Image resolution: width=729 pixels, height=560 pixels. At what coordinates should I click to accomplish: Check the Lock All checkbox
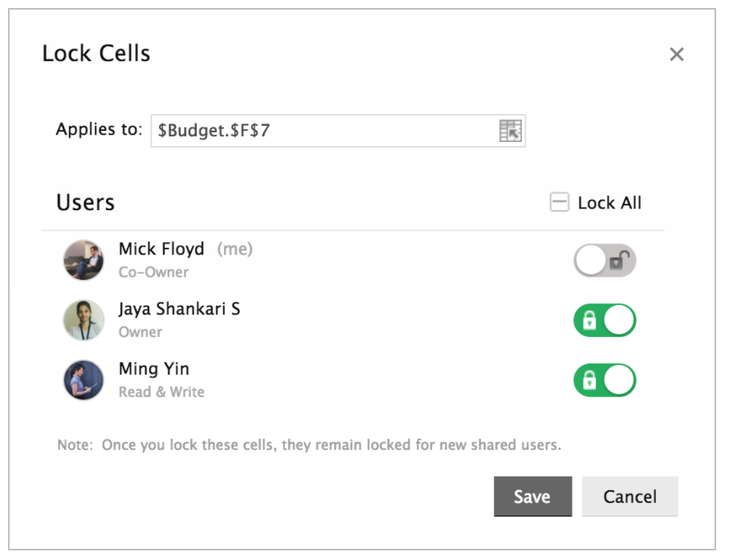(x=560, y=203)
